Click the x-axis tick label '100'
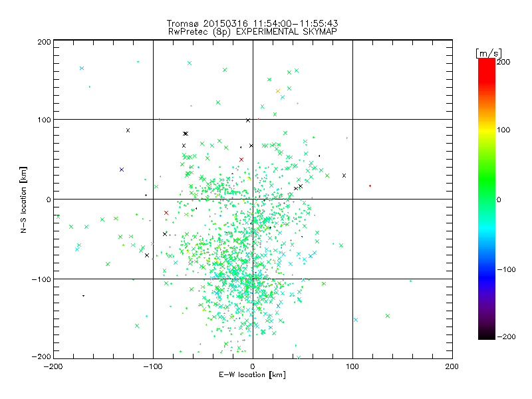Screen dimensions: 532x399 pos(352,366)
